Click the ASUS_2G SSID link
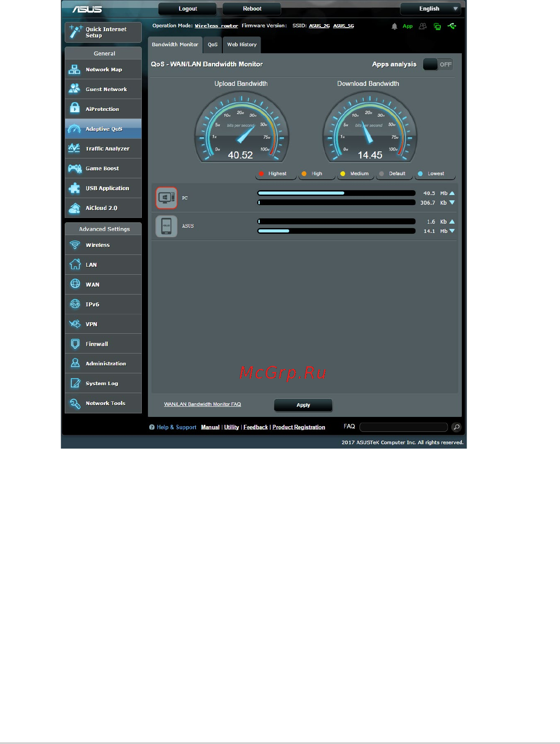 pos(319,26)
